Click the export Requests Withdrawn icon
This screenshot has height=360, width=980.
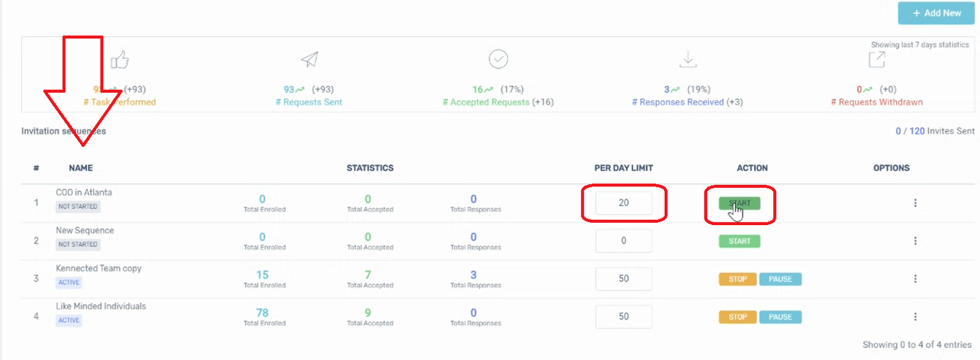point(877,59)
